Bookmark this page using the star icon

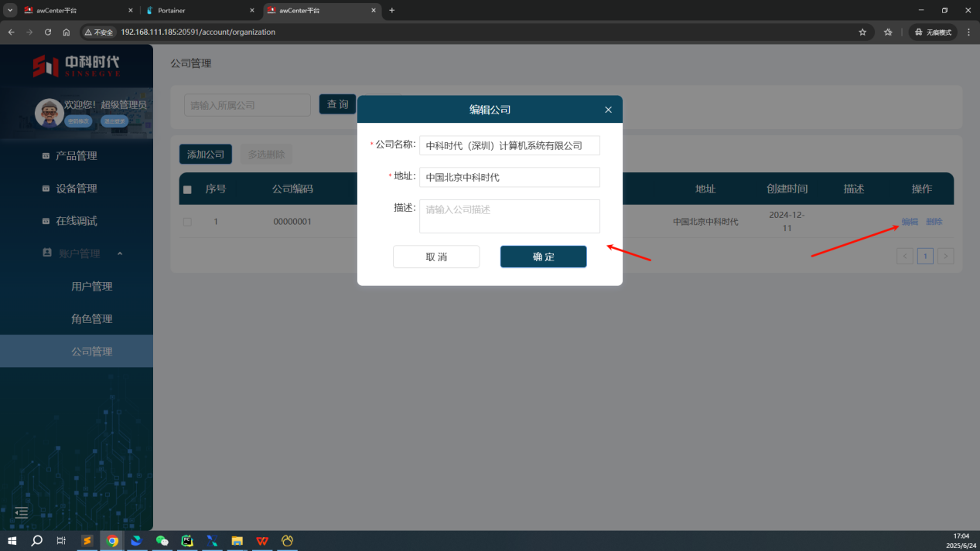(862, 32)
